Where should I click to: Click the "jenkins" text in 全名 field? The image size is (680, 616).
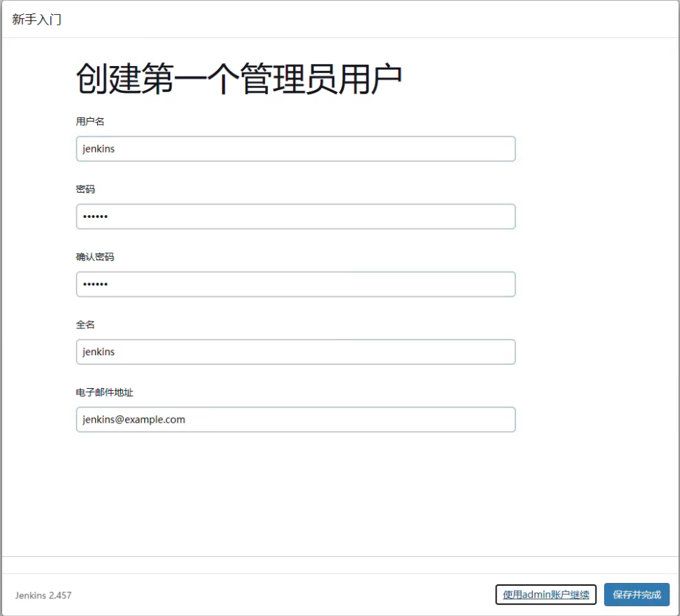(x=98, y=352)
